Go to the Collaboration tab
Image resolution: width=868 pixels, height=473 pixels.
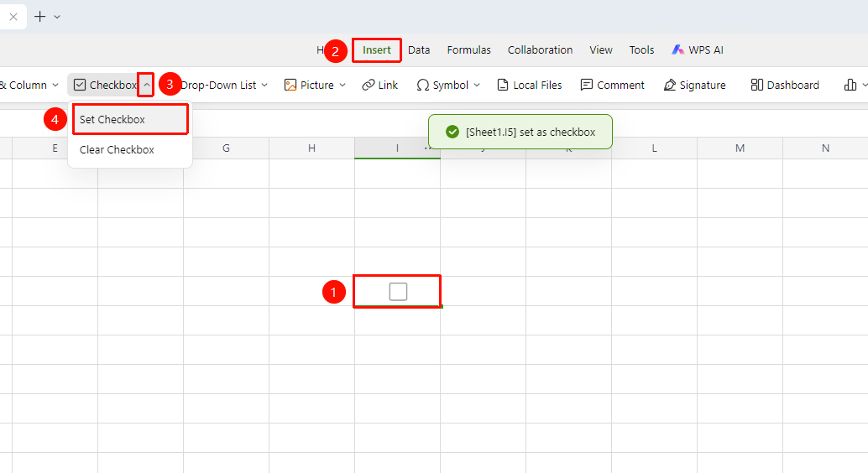point(540,50)
